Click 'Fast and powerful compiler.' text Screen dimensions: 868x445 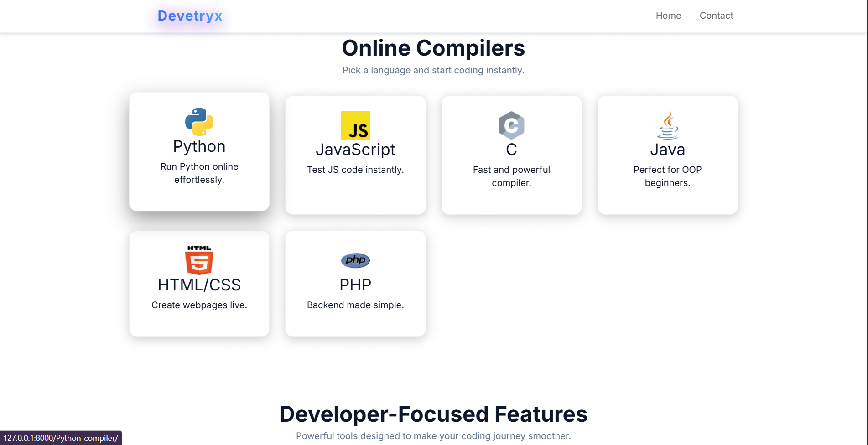511,176
